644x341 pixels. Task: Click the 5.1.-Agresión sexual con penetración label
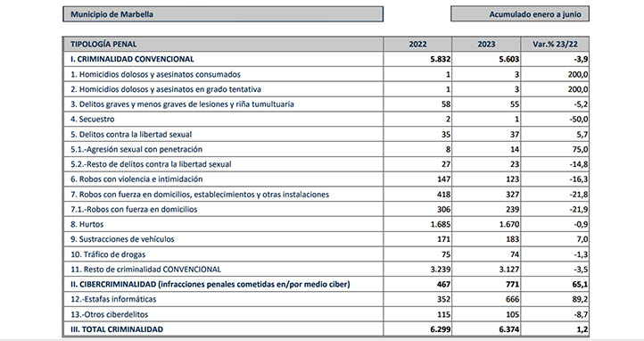pyautogui.click(x=136, y=149)
